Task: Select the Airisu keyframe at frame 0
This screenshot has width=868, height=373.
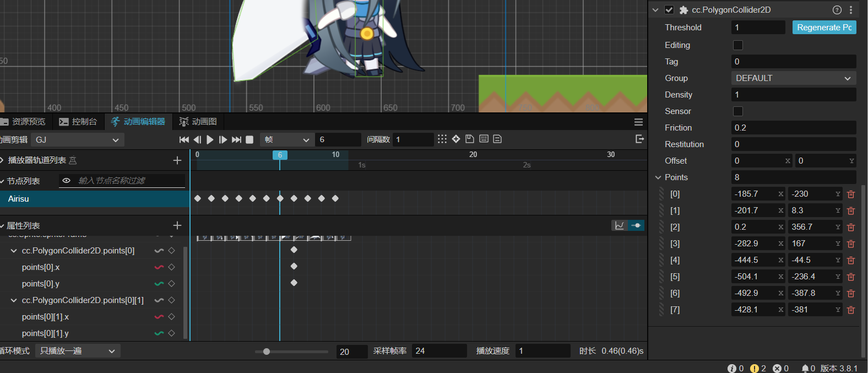Action: coord(198,198)
